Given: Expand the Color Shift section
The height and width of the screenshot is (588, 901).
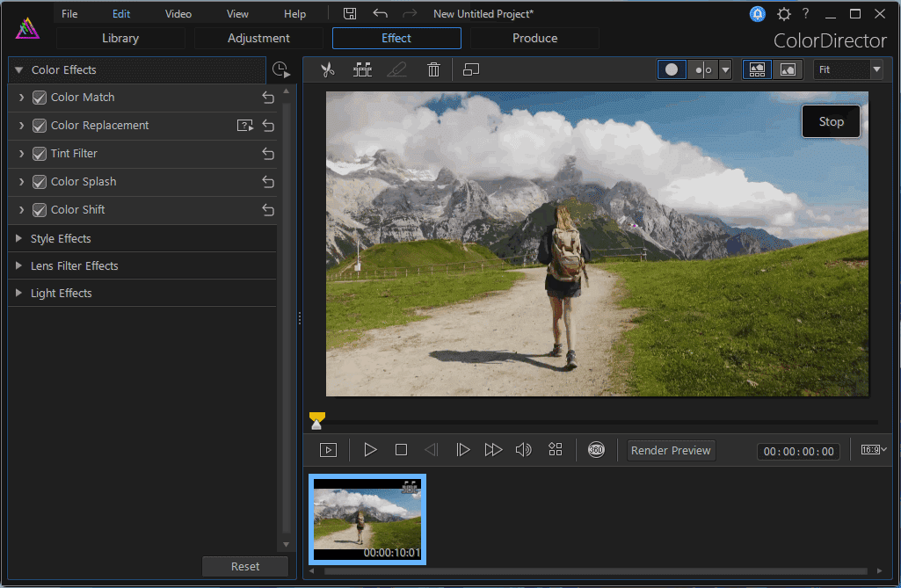Looking at the screenshot, I should (21, 210).
